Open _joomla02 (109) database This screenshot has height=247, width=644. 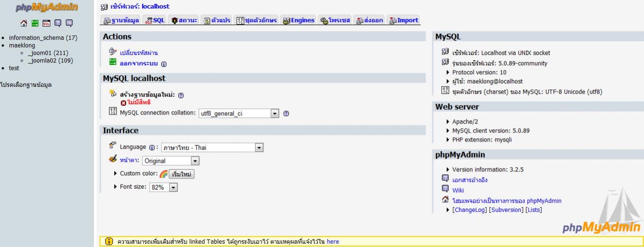point(50,60)
